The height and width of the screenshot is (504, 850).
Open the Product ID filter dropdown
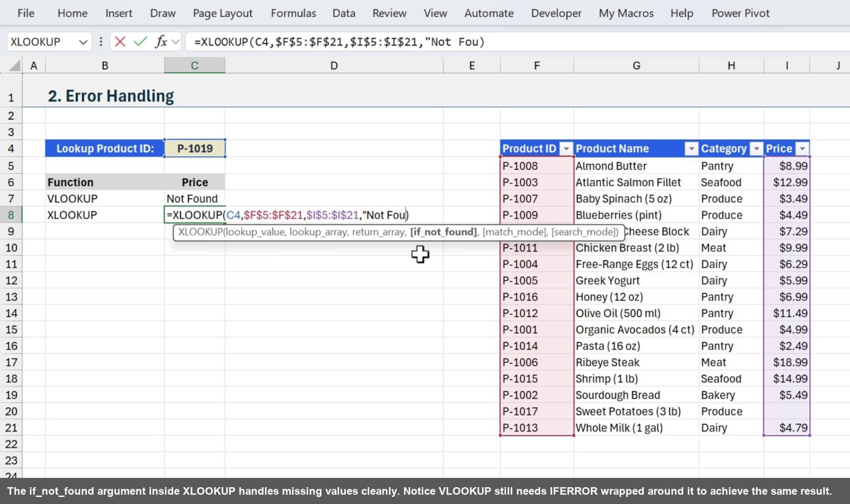[x=566, y=148]
